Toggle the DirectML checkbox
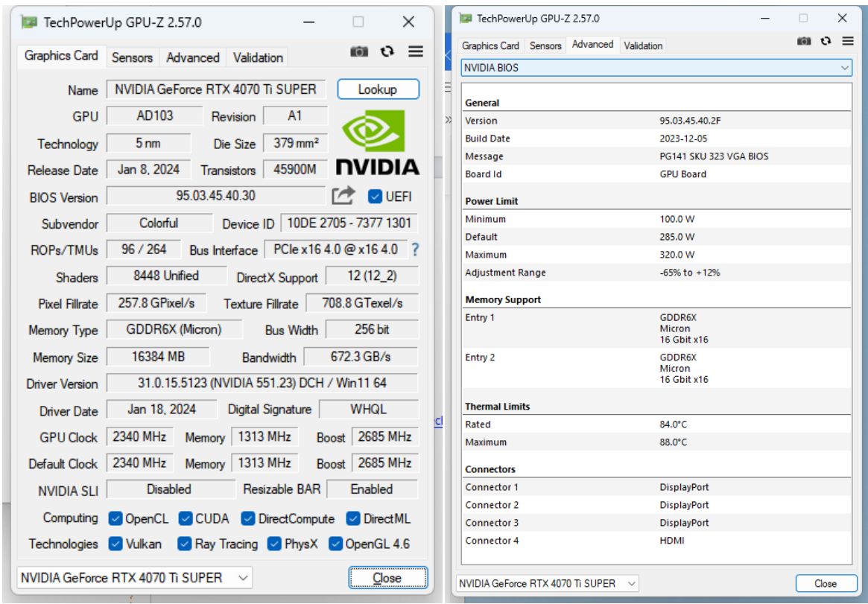Image resolution: width=868 pixels, height=604 pixels. [x=353, y=518]
